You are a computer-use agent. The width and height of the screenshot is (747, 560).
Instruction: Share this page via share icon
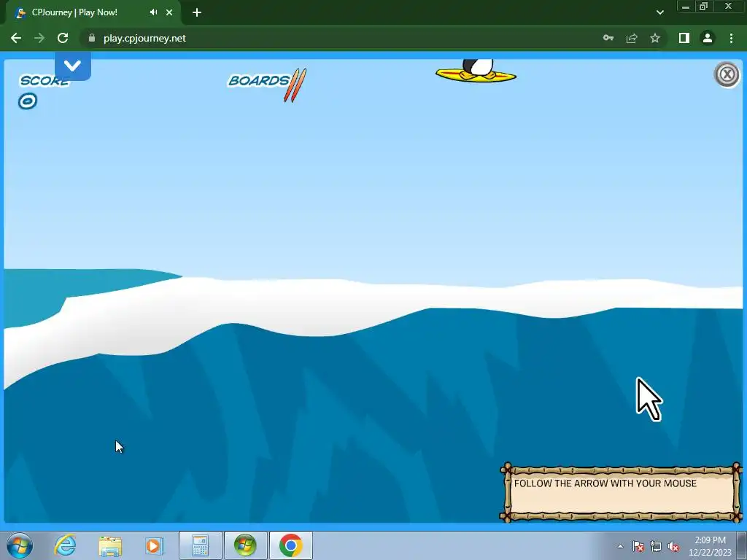click(632, 38)
